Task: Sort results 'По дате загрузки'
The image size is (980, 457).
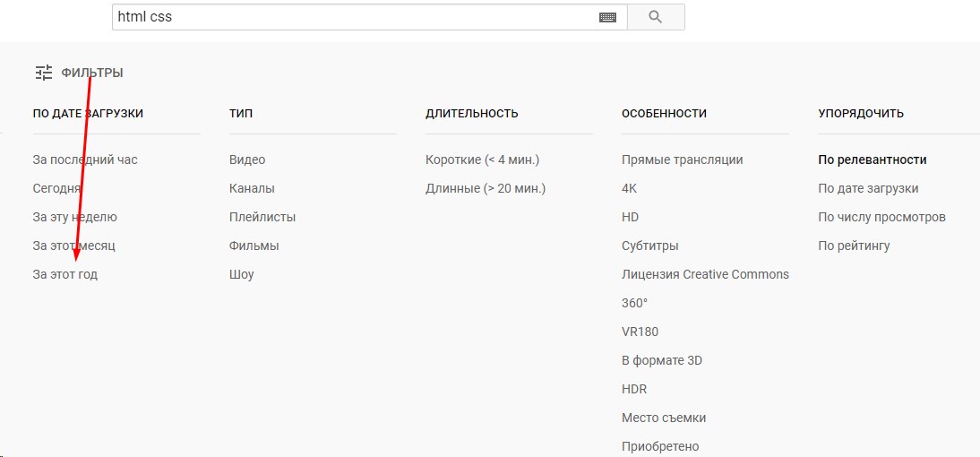Action: click(868, 189)
